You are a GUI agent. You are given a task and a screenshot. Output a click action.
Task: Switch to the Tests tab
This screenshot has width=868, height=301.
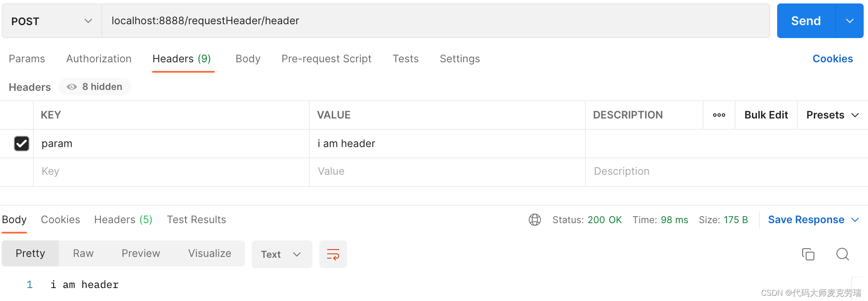tap(405, 59)
